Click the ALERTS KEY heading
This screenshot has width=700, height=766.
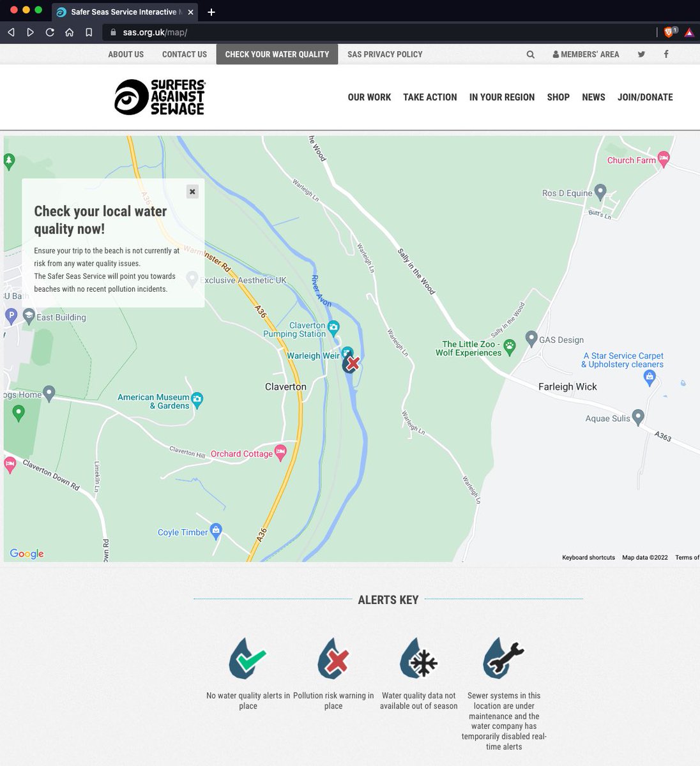click(x=388, y=599)
